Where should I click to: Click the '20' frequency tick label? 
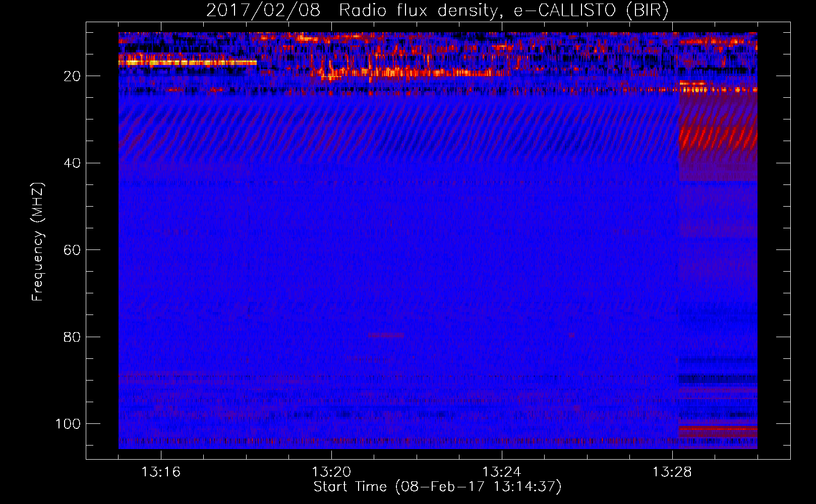tap(72, 76)
